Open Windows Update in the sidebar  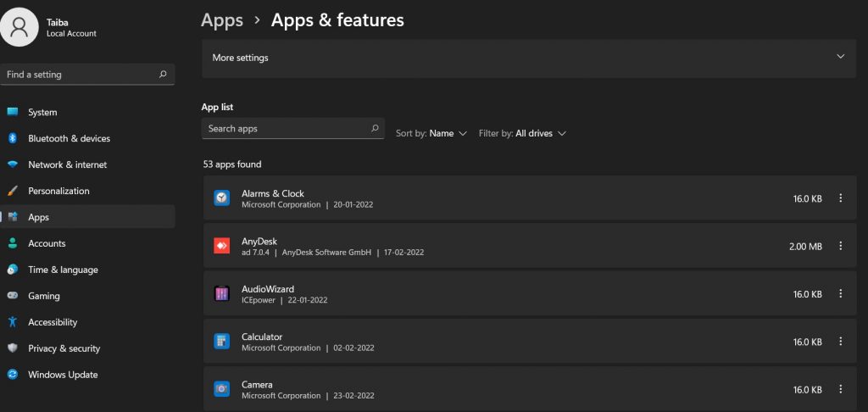click(x=63, y=375)
